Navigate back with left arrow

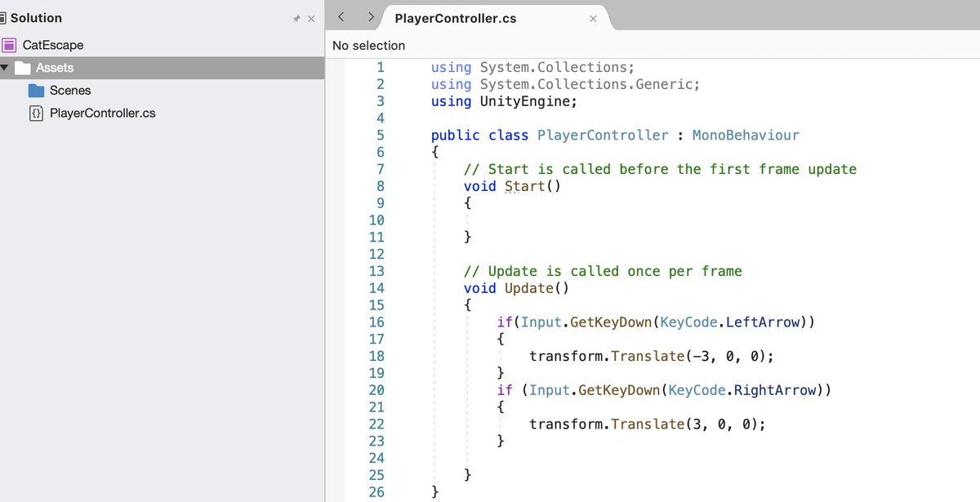tap(341, 17)
